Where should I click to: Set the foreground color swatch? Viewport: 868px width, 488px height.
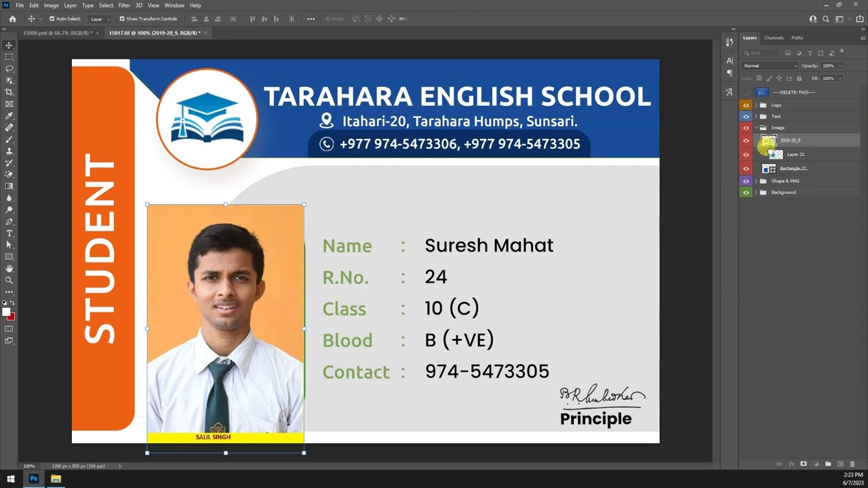pyautogui.click(x=6, y=312)
